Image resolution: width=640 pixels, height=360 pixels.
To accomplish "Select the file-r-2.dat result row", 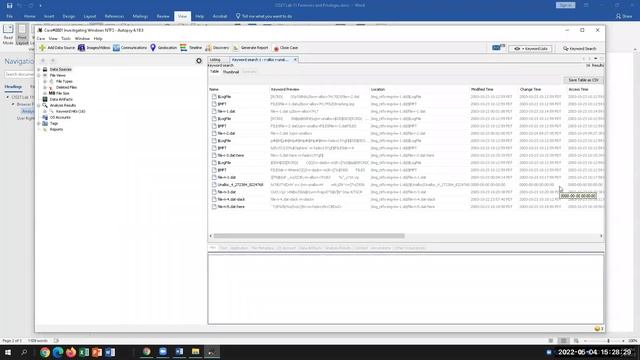I will 406,133.
